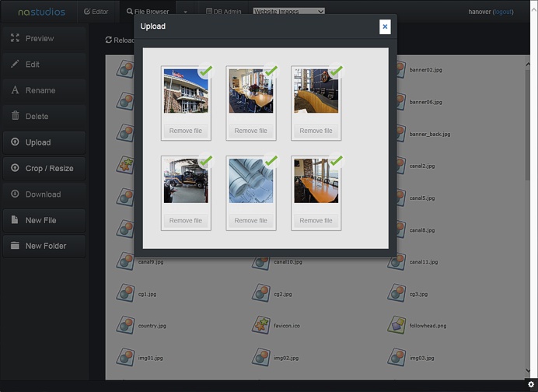Click the Rename letter icon
This screenshot has height=392, width=538.
coord(15,90)
